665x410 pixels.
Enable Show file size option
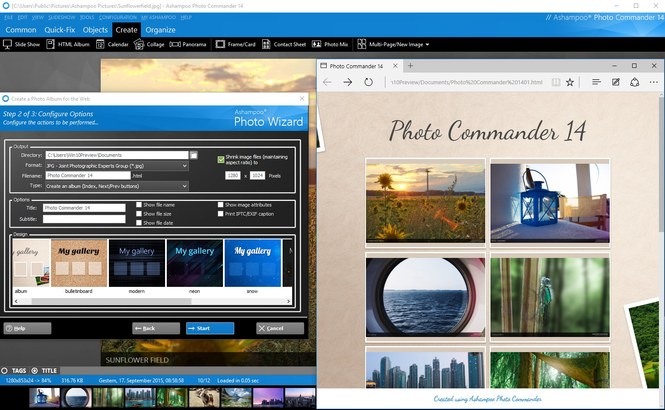point(139,214)
